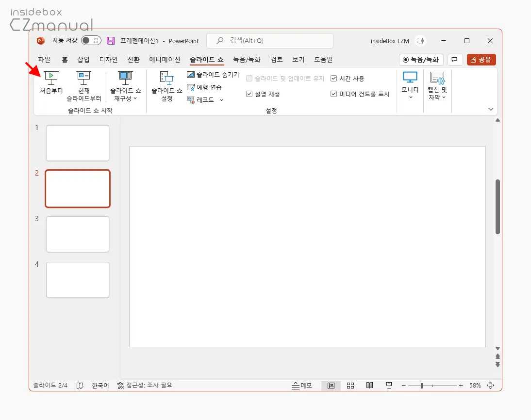Screen dimensions: 531x420
Task: Switch to the 애니메이션 tab
Action: point(165,60)
